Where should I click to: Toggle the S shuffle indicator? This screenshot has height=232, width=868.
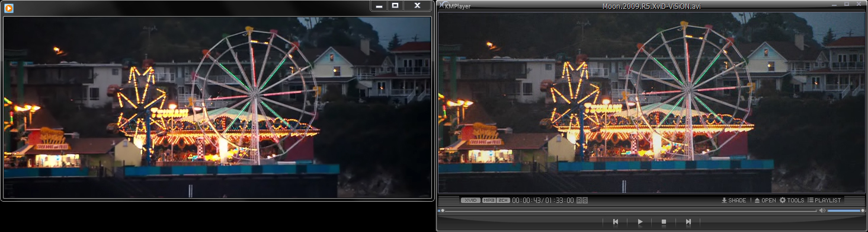(x=585, y=201)
